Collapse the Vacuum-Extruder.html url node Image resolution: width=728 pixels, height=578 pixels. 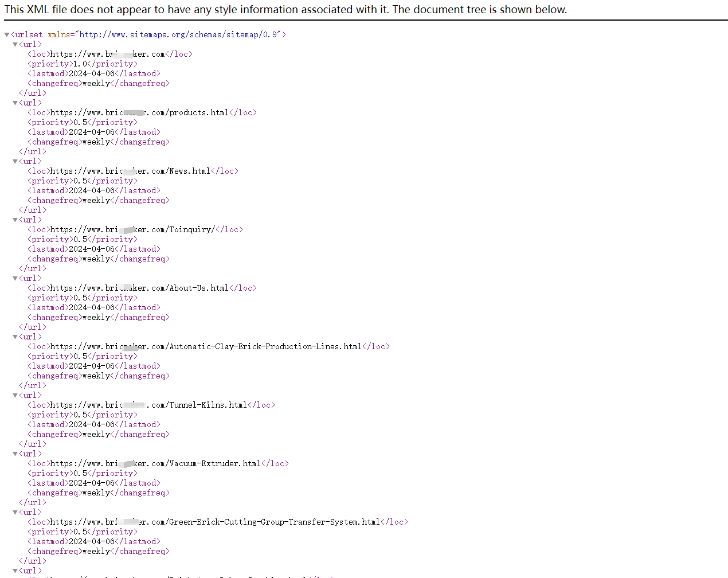pos(15,454)
